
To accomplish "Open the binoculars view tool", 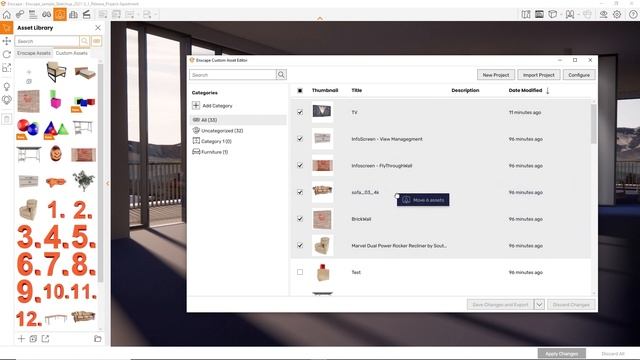I will point(47,15).
